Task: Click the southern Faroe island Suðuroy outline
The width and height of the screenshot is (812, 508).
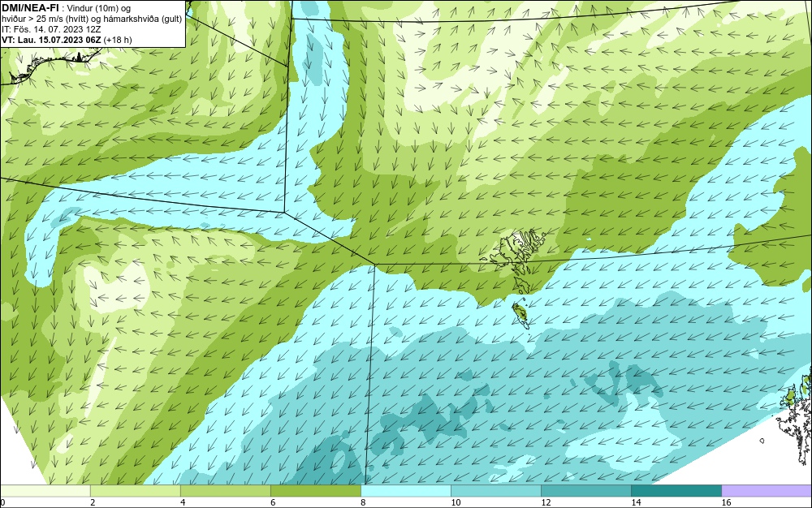Action: [520, 316]
